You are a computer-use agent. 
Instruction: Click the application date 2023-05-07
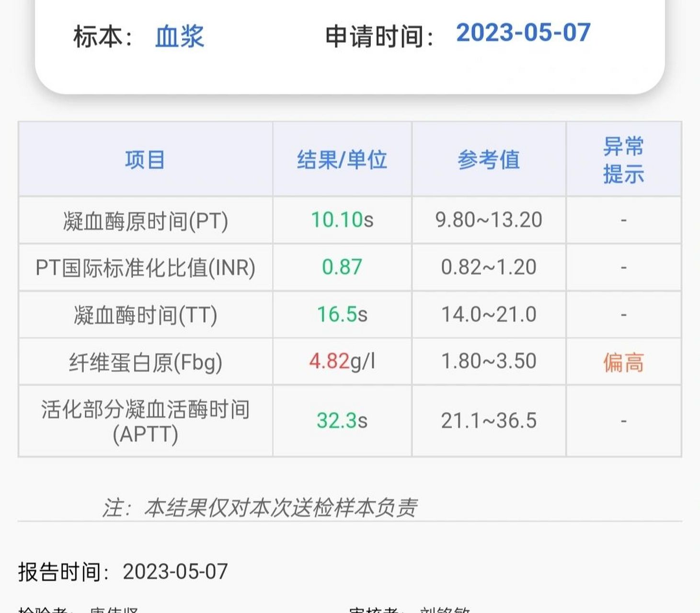pos(523,34)
